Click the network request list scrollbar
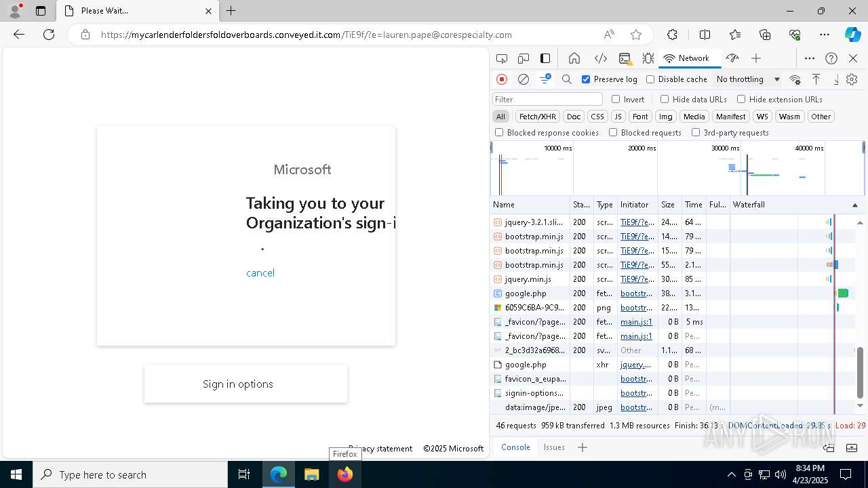 tap(861, 372)
